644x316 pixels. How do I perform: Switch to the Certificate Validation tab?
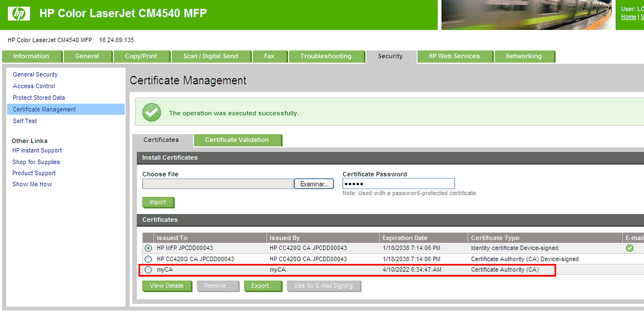click(237, 140)
